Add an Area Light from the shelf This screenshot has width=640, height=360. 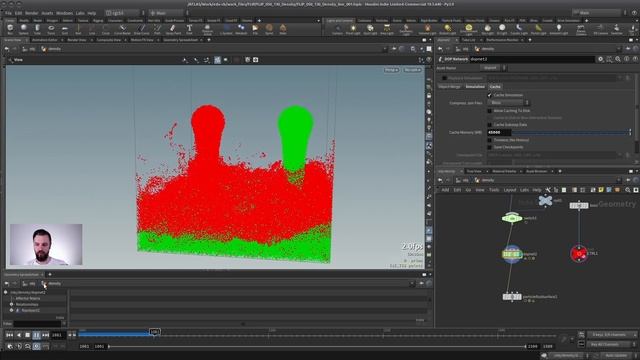coord(387,29)
